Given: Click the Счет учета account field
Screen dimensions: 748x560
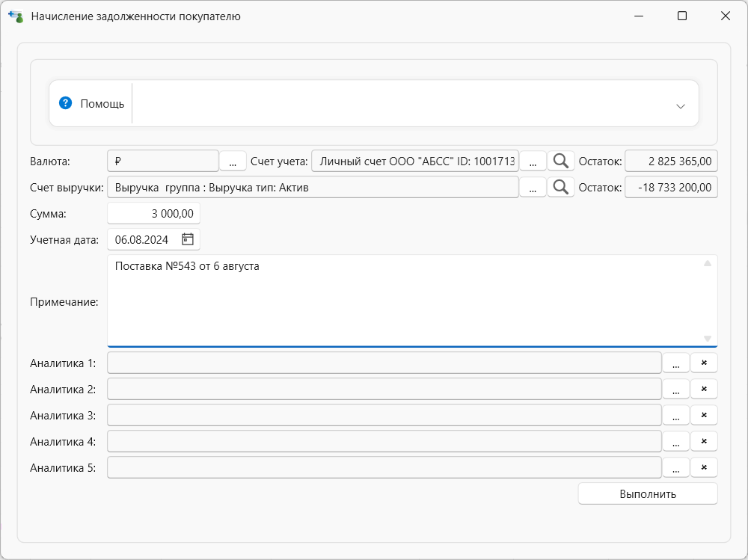Looking at the screenshot, I should point(415,161).
